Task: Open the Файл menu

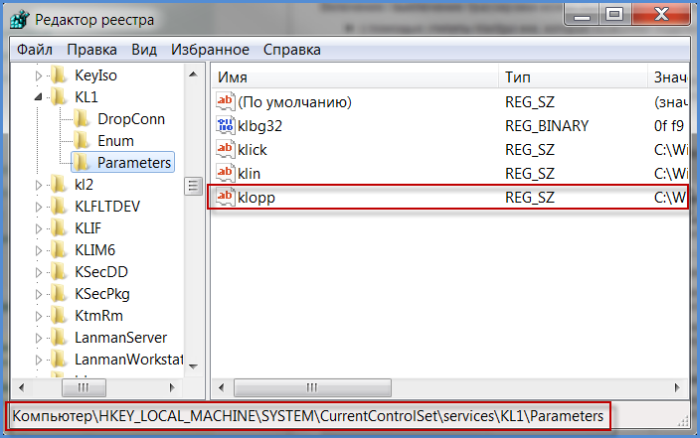Action: pyautogui.click(x=35, y=49)
